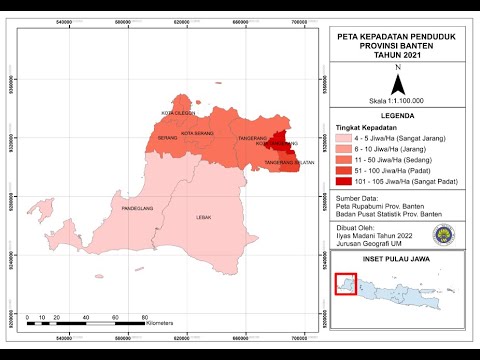Click Jurusan Geografi UM text
Image resolution: width=480 pixels, height=360 pixels.
coord(369,244)
